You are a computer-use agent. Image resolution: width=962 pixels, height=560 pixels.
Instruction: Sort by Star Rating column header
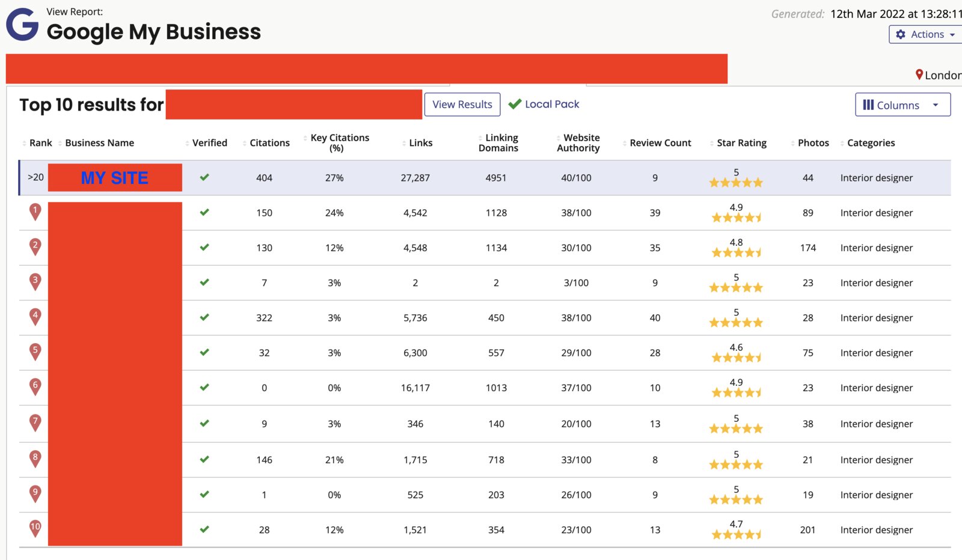(x=741, y=143)
